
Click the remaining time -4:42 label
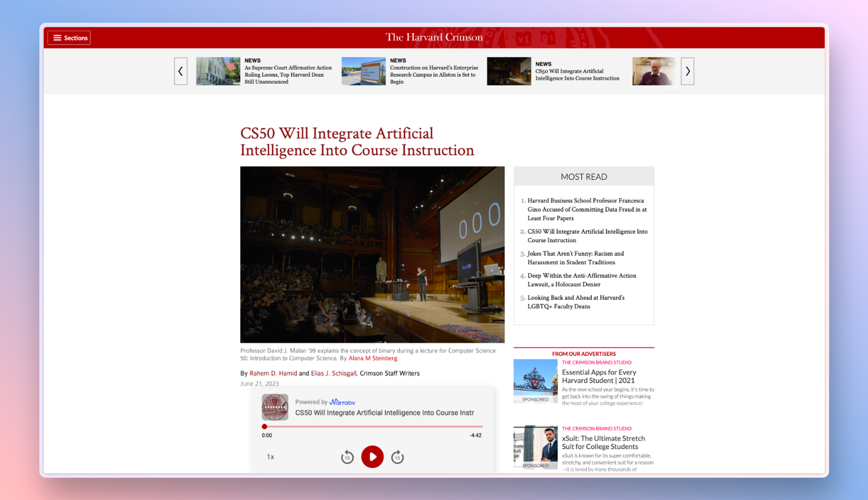pos(476,435)
